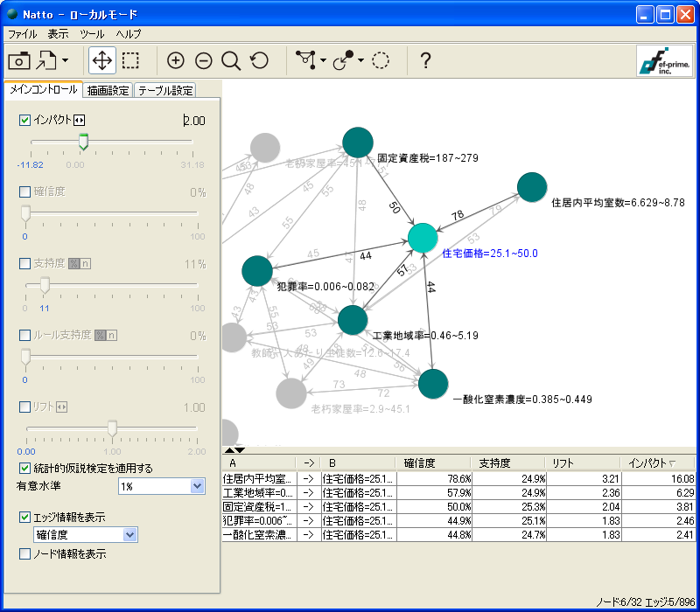700x612 pixels.
Task: Enable the 確信度 filter checkbox
Action: (24, 191)
